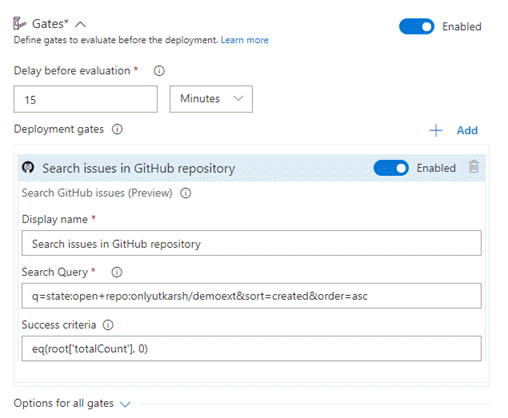Toggle the main Gates Enabled switch
Viewport: 508px width, 418px height.
point(416,27)
